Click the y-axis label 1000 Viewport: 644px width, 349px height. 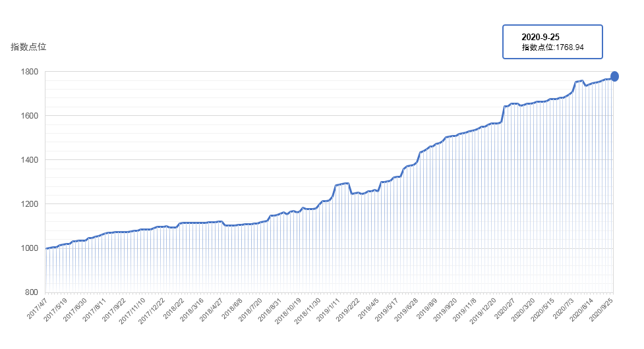click(x=30, y=248)
